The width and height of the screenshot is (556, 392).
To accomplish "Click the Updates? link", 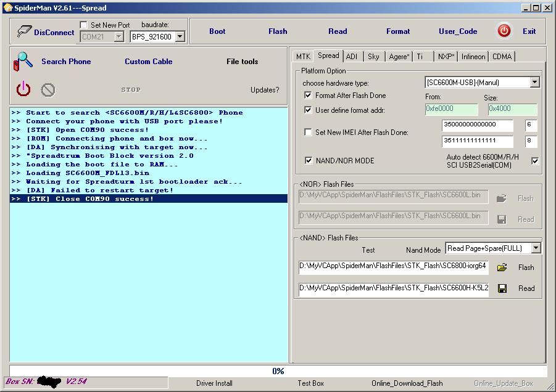I will [265, 90].
